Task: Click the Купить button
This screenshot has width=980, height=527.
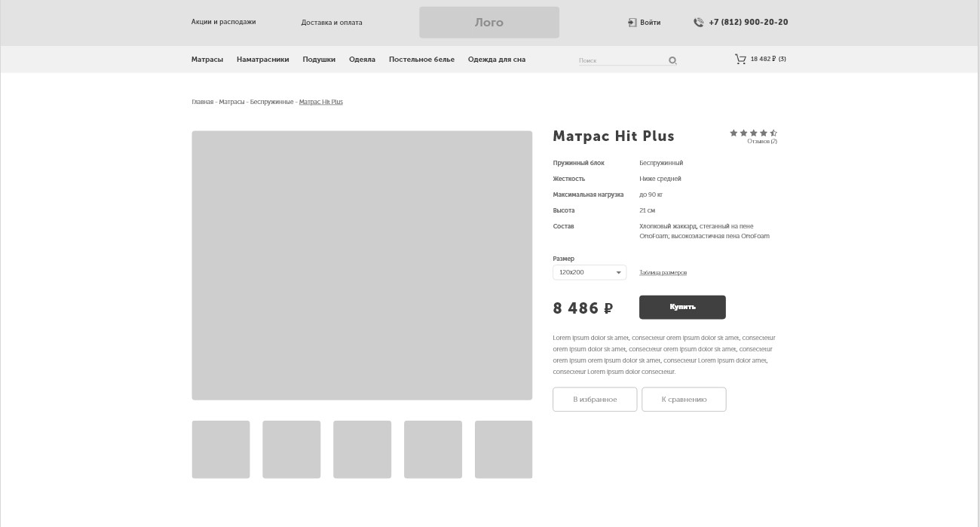Action: coord(682,307)
